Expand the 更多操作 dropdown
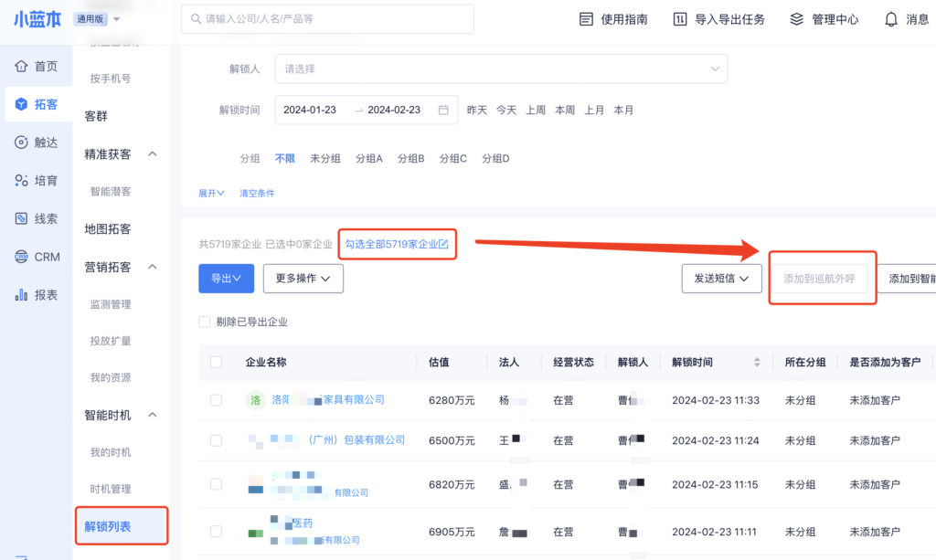This screenshot has width=936, height=560. [x=303, y=279]
